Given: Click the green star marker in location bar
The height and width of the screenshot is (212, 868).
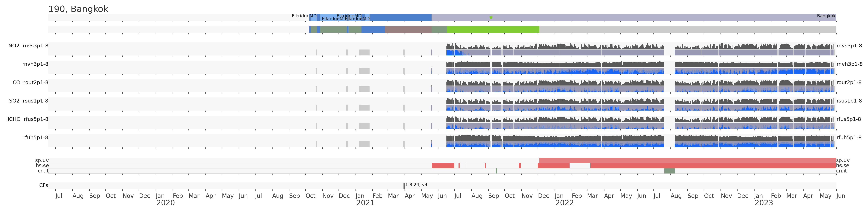Looking at the screenshot, I should (x=491, y=17).
